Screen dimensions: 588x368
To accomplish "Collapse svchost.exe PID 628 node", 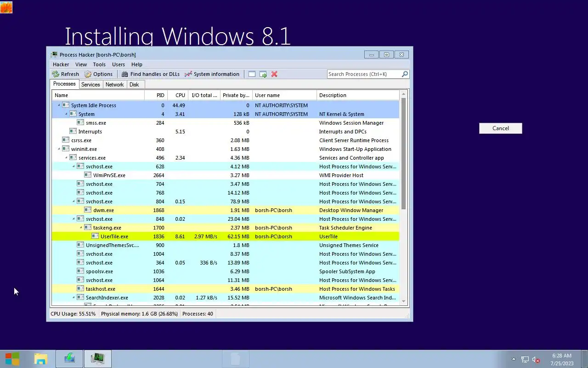I will click(73, 167).
